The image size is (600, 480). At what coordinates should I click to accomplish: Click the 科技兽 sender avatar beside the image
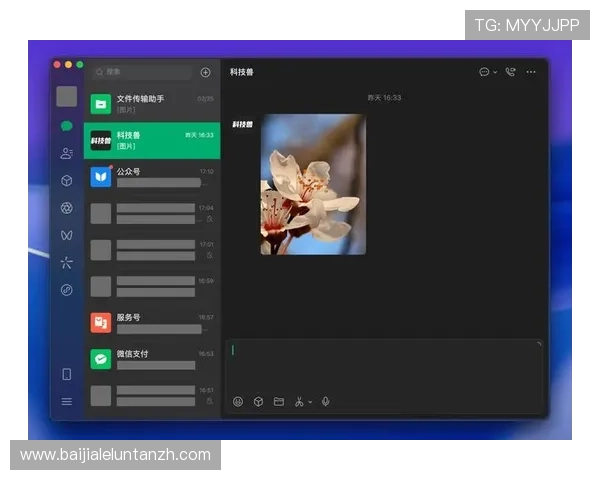coord(243,124)
